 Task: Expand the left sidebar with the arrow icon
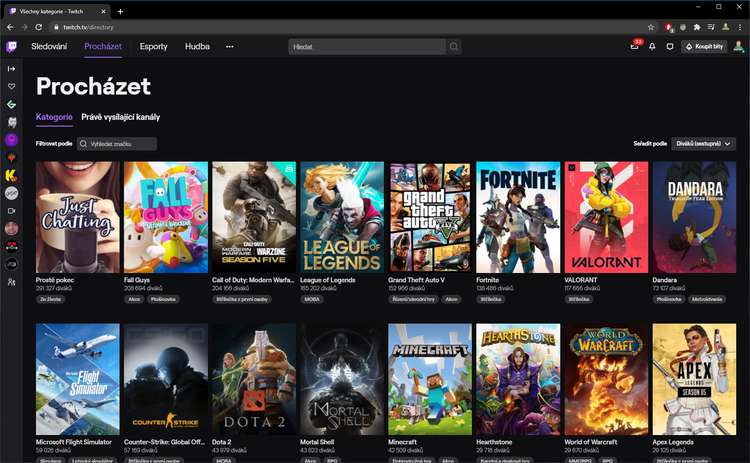point(11,69)
